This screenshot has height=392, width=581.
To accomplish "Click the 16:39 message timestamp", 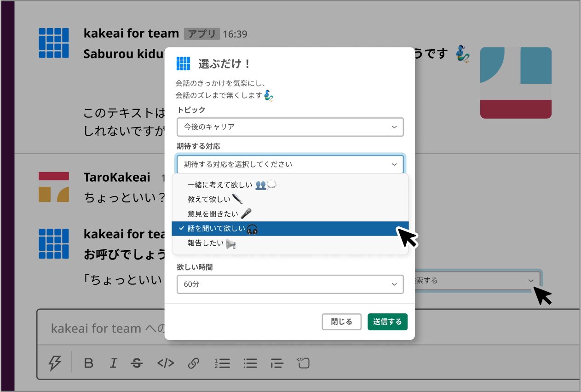I will tap(235, 34).
